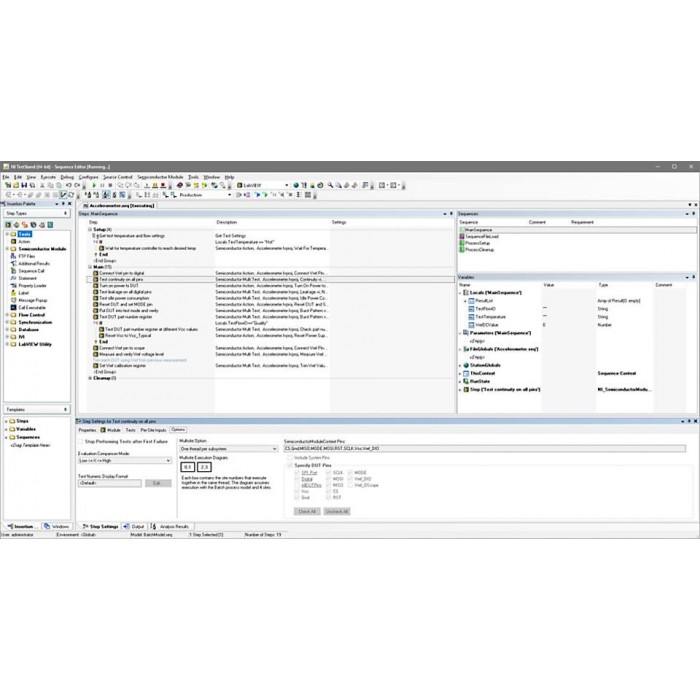
Task: Expand the ThisContext variable node
Action: [460, 373]
